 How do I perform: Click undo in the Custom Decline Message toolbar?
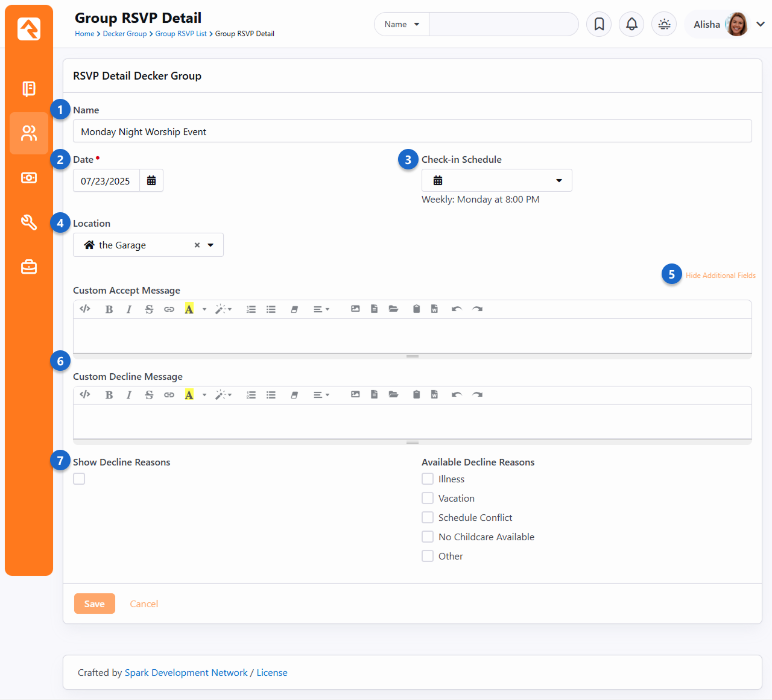click(457, 395)
